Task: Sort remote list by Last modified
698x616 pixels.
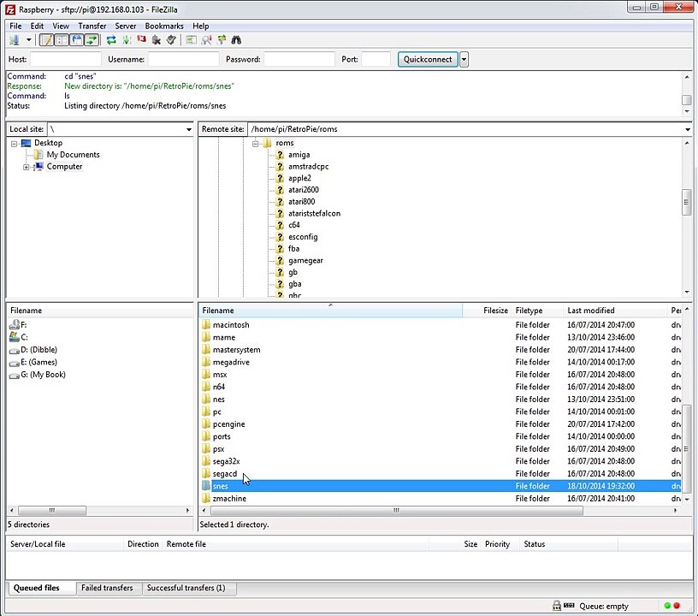Action: [616, 311]
